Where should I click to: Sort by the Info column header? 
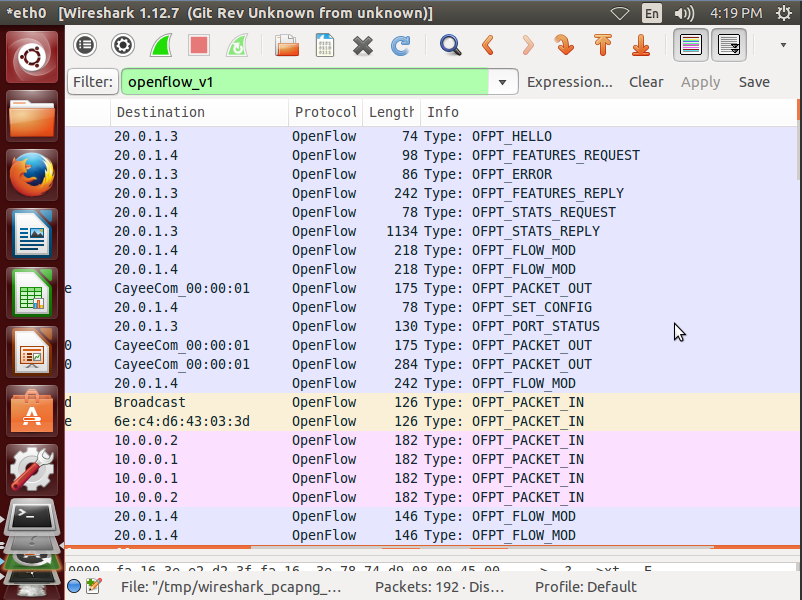click(x=608, y=113)
